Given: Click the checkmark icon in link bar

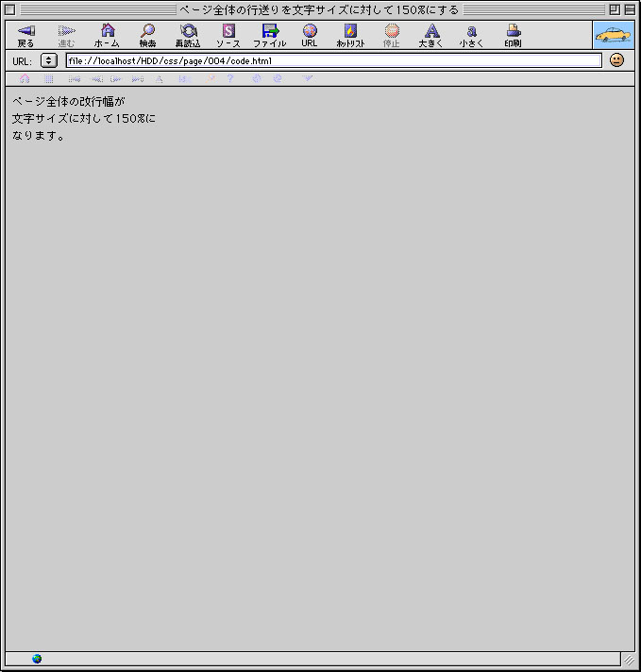Looking at the screenshot, I should click(x=308, y=78).
